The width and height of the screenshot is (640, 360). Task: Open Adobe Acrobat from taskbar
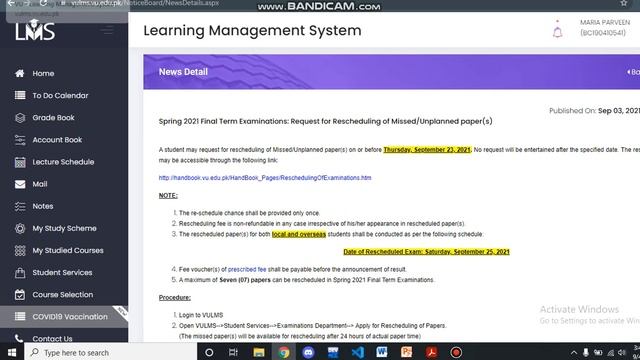(x=431, y=352)
